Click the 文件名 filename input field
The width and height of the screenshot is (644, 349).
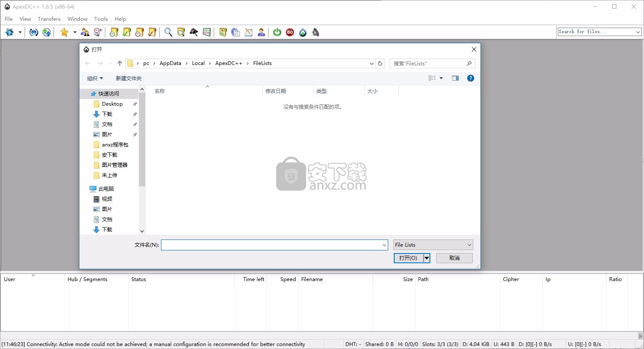pos(271,245)
